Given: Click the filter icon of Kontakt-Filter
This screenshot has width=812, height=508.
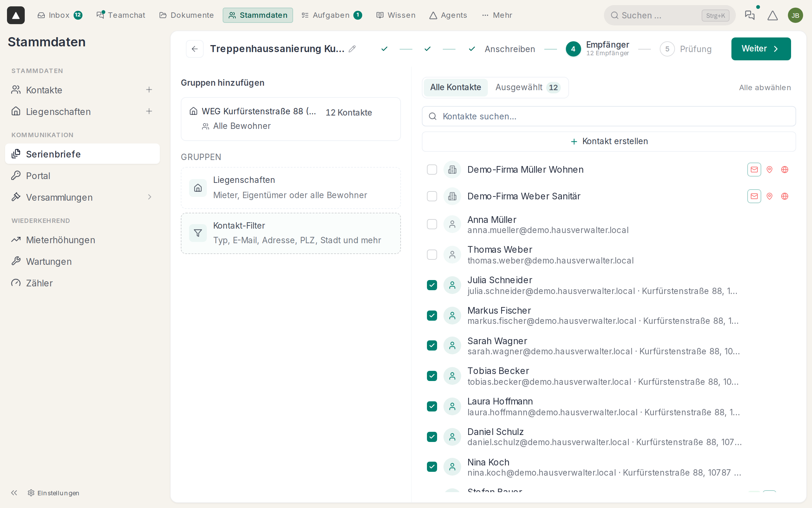Looking at the screenshot, I should click(198, 233).
